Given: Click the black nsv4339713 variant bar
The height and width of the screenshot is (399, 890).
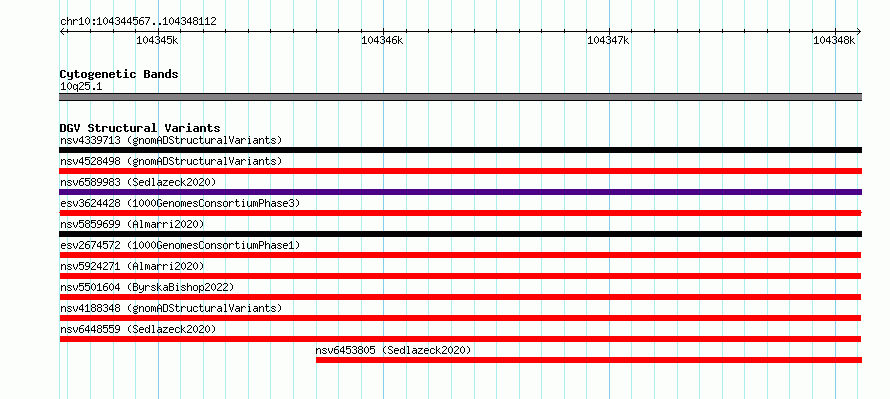Looking at the screenshot, I should click(460, 150).
